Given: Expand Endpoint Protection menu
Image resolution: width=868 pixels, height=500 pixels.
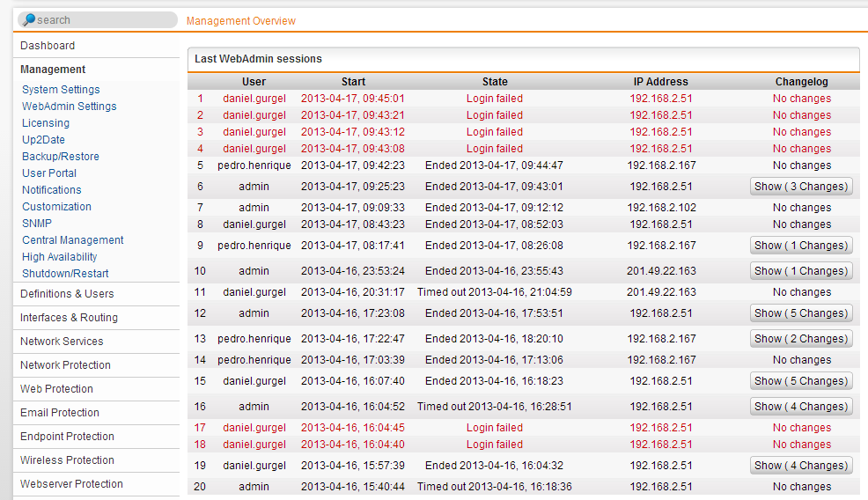Looking at the screenshot, I should [67, 437].
